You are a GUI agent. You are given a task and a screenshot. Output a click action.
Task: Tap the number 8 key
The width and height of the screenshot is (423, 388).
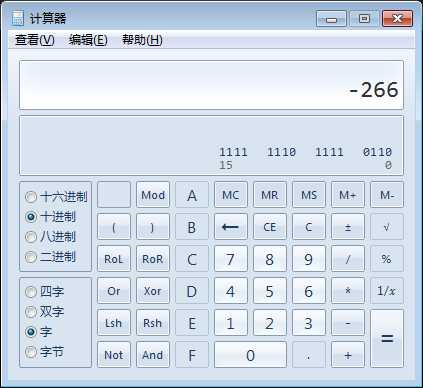pos(270,259)
